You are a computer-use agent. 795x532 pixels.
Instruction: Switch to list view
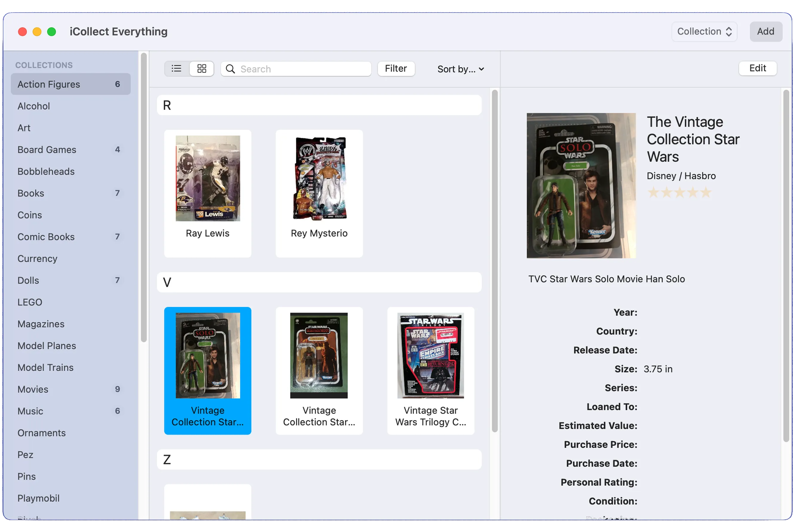point(176,69)
